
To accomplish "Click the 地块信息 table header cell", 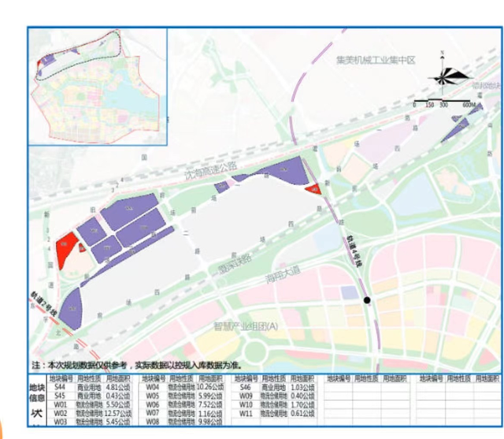I will (x=37, y=392).
